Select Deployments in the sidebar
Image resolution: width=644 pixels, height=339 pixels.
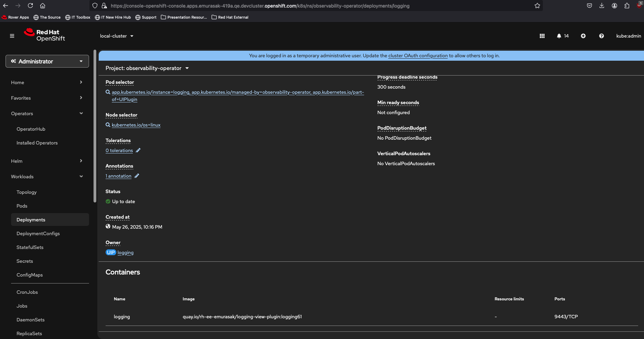[50, 220]
